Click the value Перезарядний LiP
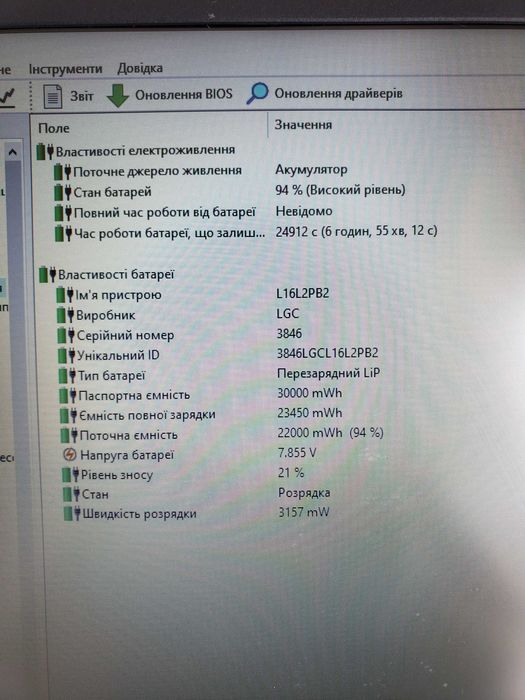Screen dimensions: 525x700 click(329, 373)
